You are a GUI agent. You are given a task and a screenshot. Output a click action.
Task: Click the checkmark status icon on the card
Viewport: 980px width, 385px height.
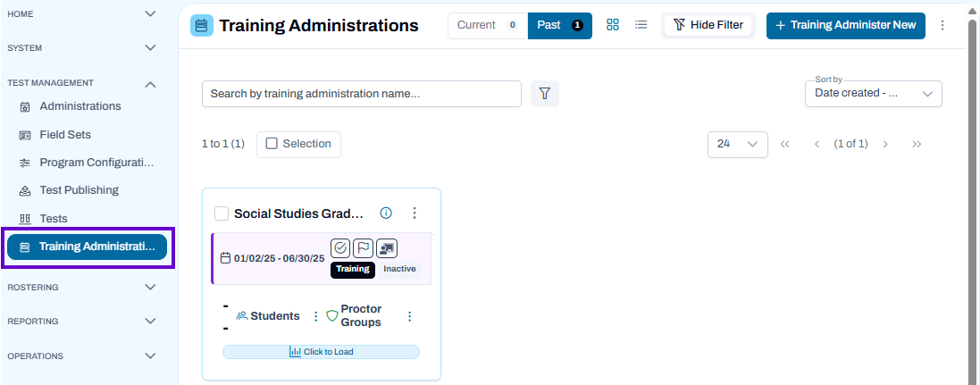(340, 248)
